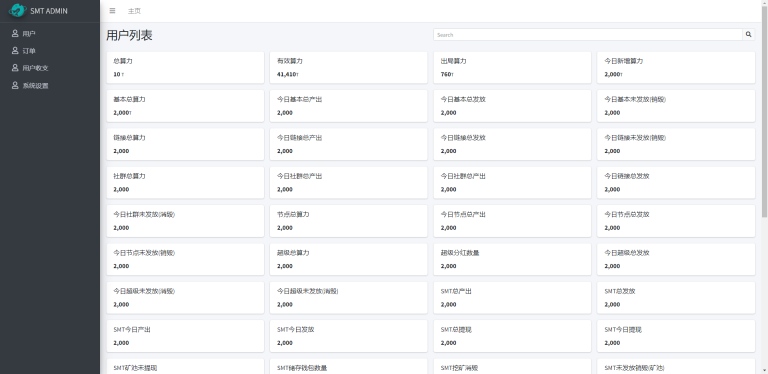This screenshot has height=374, width=768.
Task: Focus the Search input field
Action: (588, 35)
